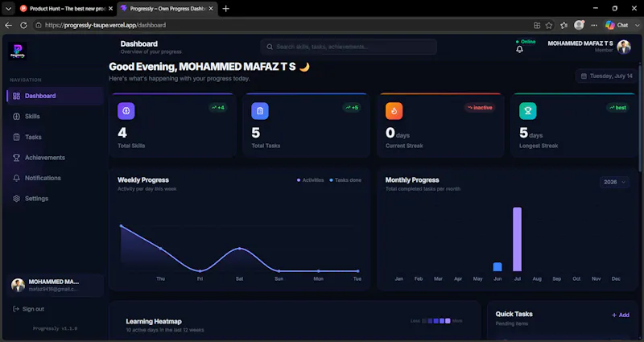Click the notification bell icon in header

pyautogui.click(x=519, y=50)
